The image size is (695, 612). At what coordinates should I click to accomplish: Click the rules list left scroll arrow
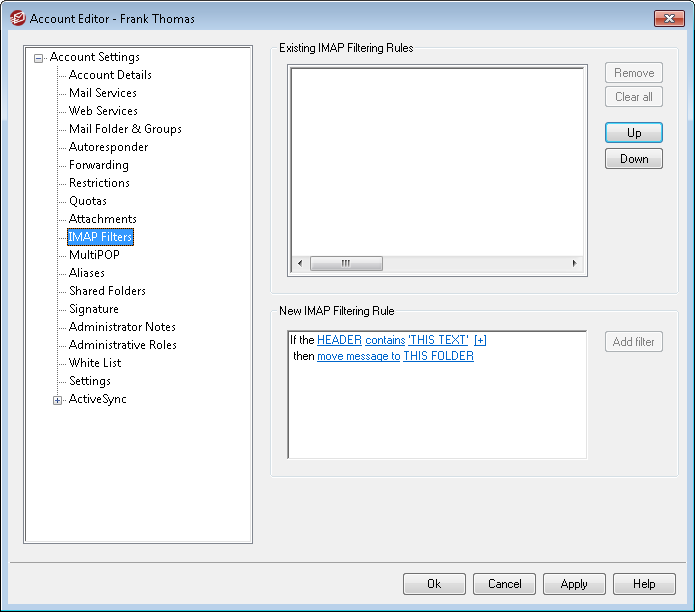coord(301,263)
